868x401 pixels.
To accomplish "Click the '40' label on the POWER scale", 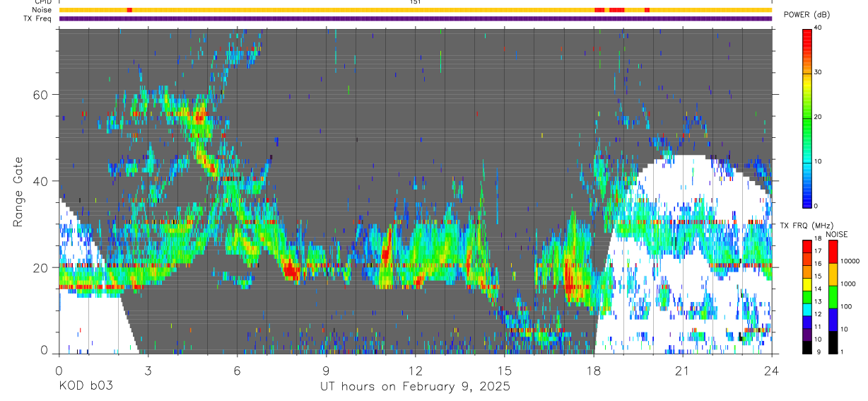I will coord(819,28).
